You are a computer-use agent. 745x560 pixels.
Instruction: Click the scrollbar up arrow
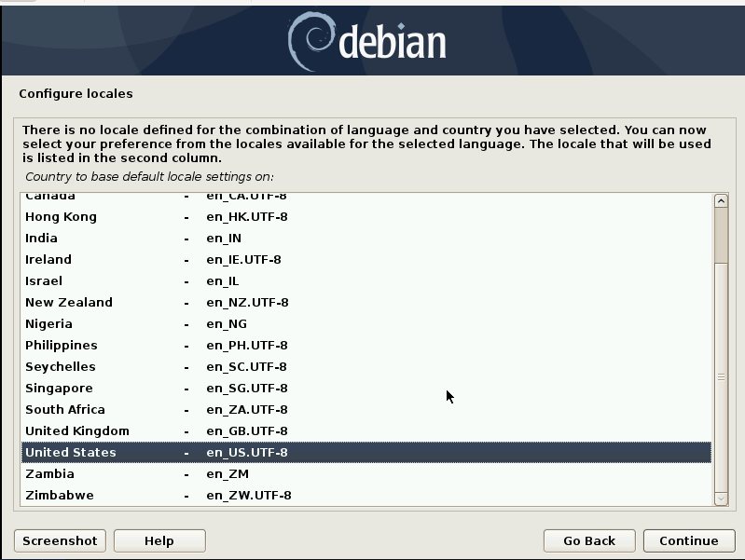(721, 201)
